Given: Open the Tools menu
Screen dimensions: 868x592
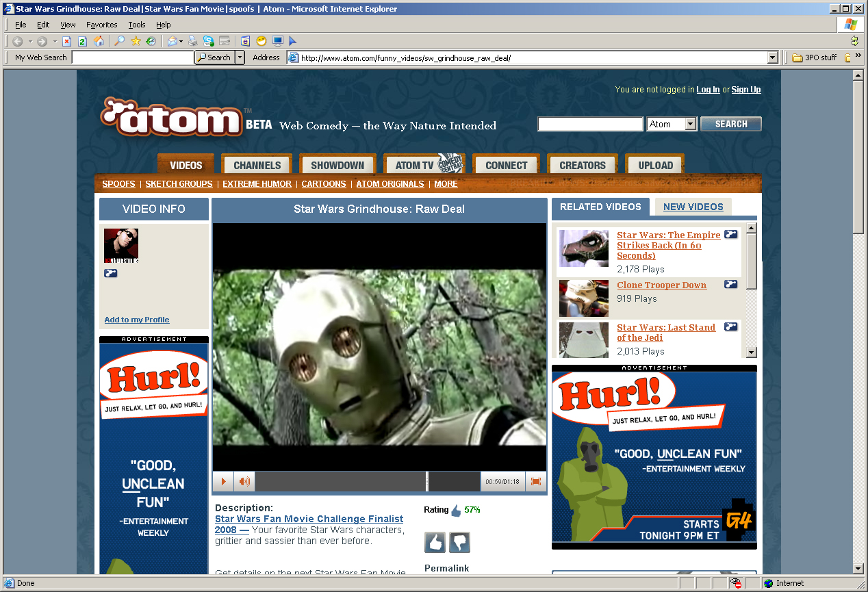Looking at the screenshot, I should click(137, 25).
